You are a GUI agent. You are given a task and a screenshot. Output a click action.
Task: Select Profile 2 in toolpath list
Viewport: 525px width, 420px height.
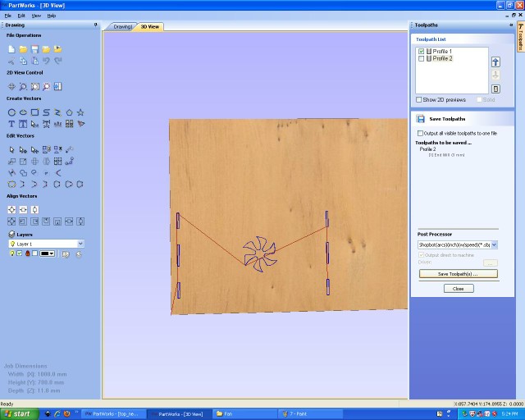click(442, 58)
